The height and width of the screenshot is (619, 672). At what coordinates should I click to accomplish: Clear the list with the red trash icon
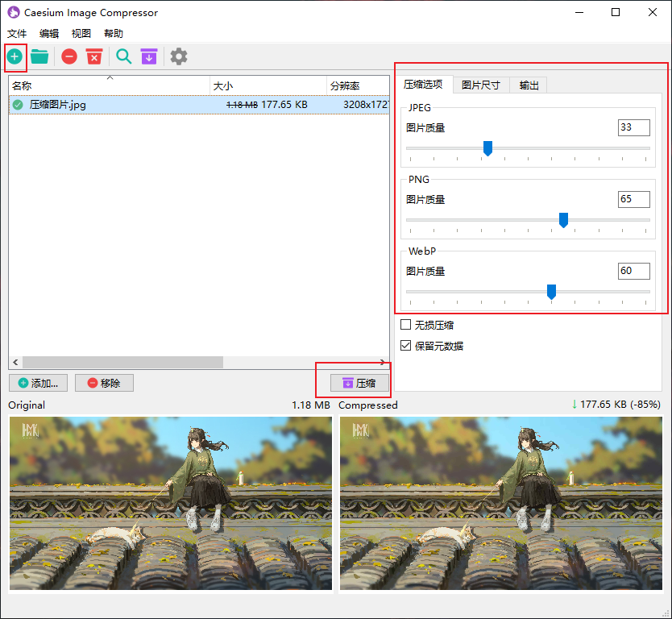[x=94, y=56]
